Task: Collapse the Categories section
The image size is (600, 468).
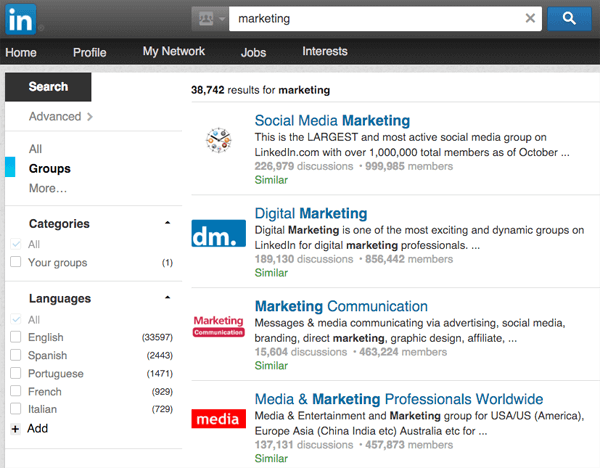Action: [167, 223]
